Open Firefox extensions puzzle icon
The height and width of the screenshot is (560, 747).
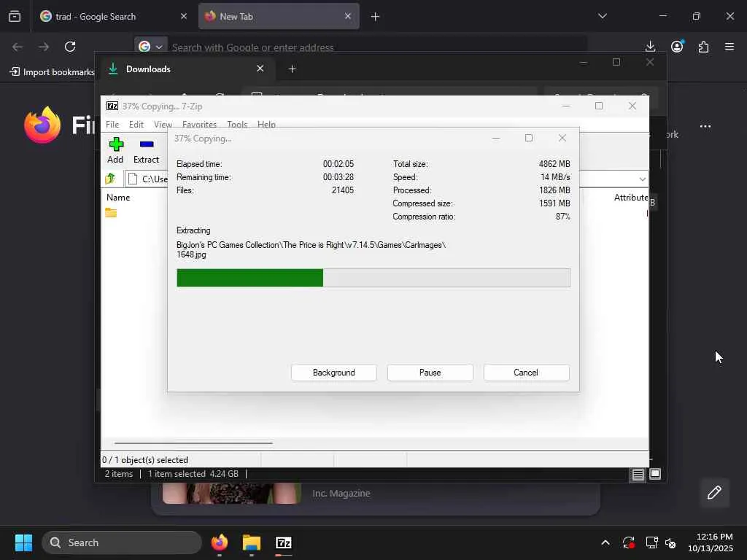(x=703, y=47)
